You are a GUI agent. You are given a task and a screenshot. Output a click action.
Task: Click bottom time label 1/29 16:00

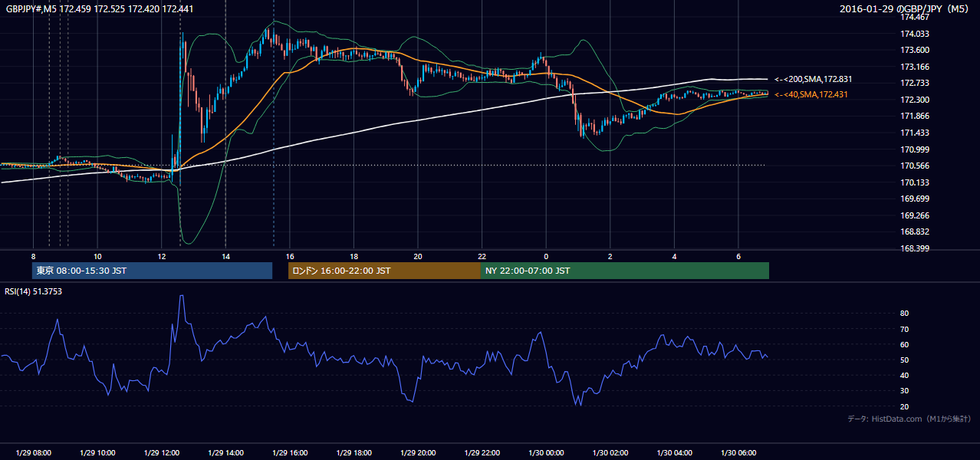pyautogui.click(x=289, y=453)
